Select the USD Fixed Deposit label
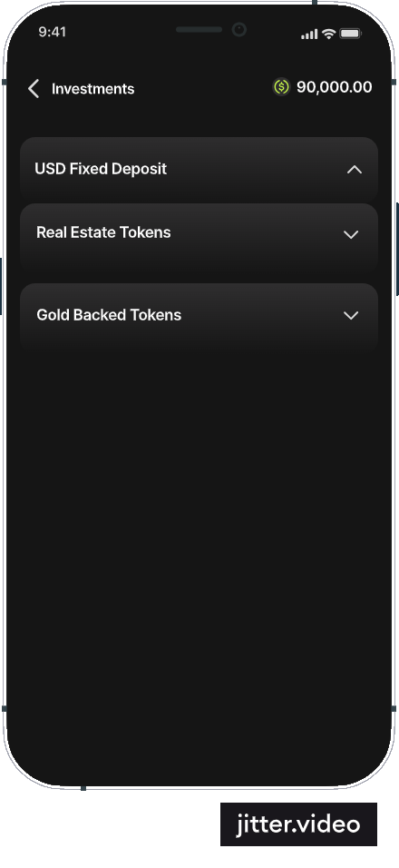Image resolution: width=399 pixels, height=868 pixels. (x=101, y=169)
